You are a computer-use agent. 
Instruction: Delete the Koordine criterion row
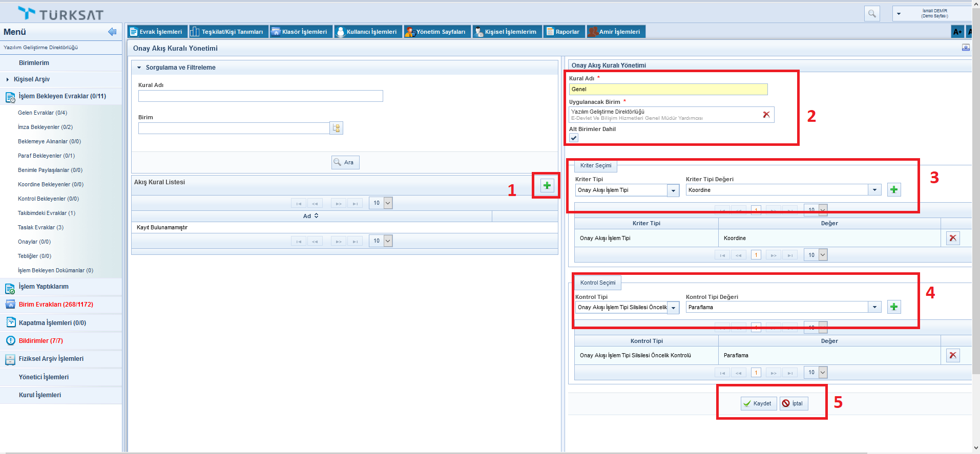click(x=952, y=238)
